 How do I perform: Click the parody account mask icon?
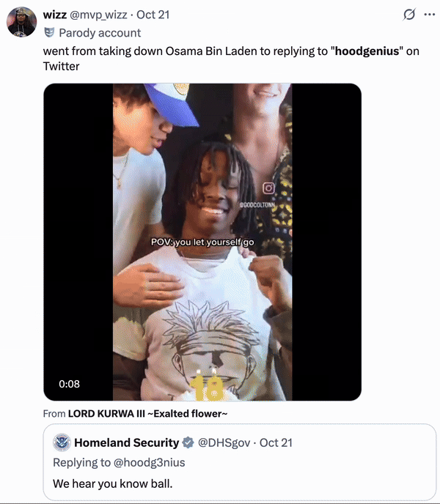pos(49,32)
